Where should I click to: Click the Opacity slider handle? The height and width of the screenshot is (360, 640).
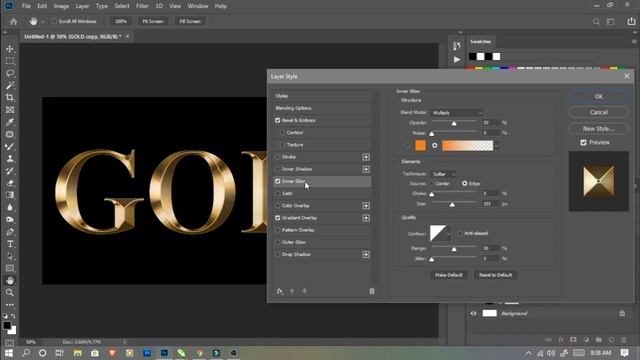[454, 123]
